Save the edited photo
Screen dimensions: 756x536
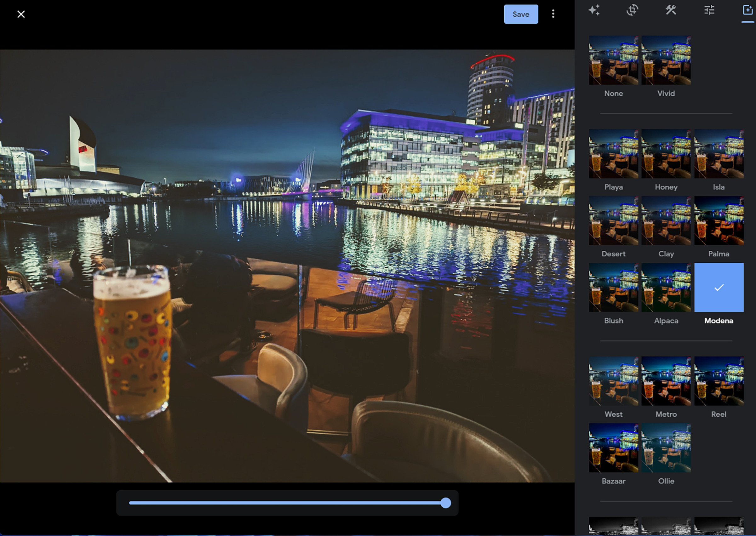click(x=521, y=14)
